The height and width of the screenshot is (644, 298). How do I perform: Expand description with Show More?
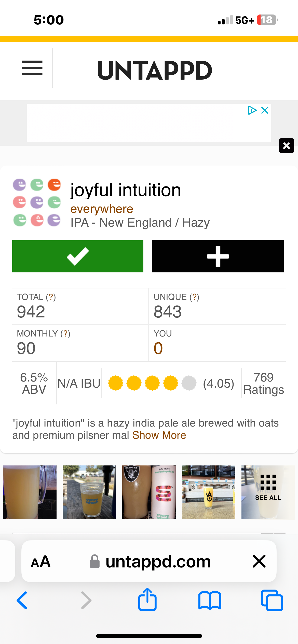point(159,435)
